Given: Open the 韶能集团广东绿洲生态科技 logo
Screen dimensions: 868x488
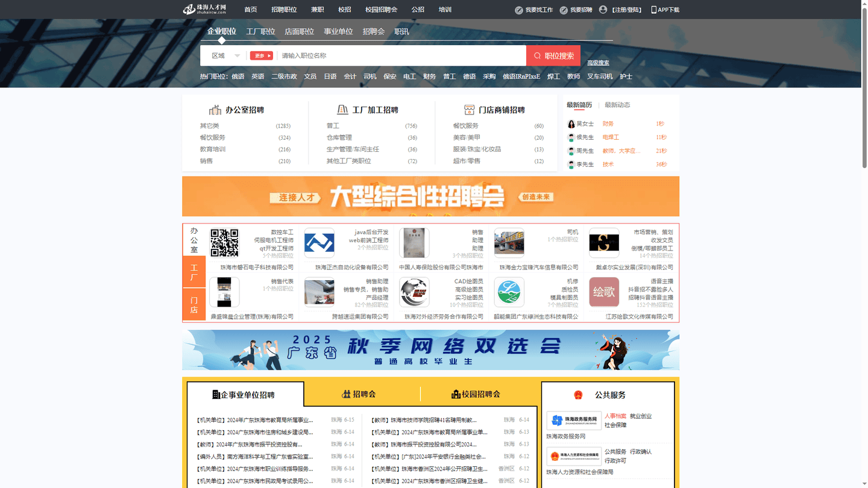Looking at the screenshot, I should coord(509,292).
